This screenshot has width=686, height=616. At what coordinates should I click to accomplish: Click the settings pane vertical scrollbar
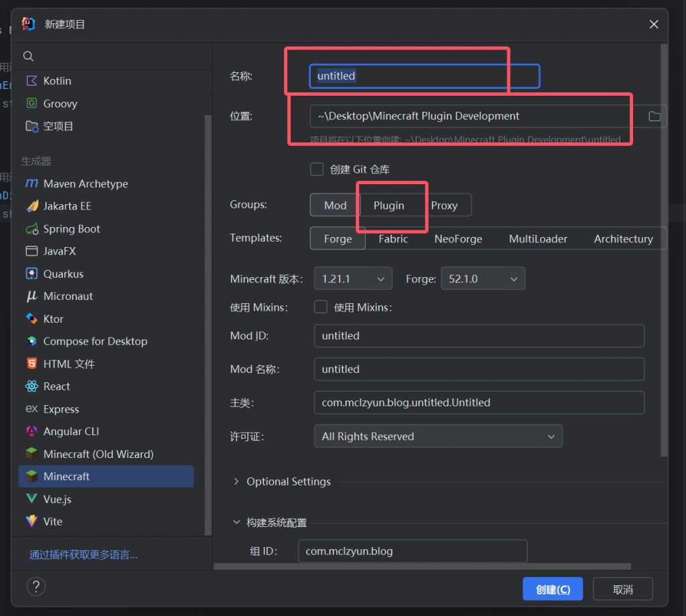point(664,250)
